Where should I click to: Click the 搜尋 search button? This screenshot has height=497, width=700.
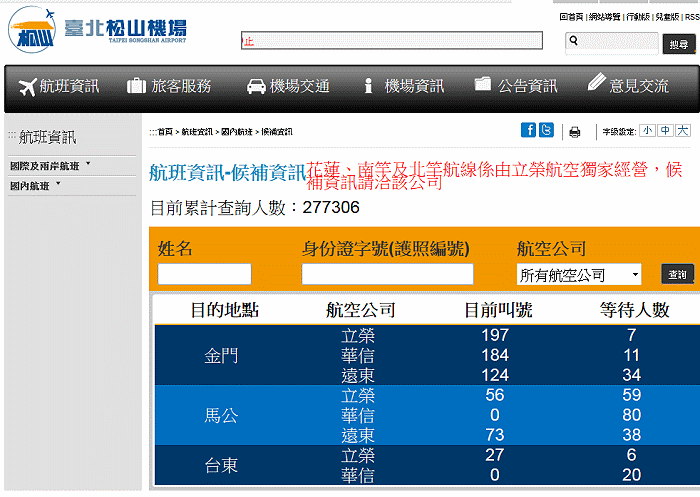[x=679, y=44]
